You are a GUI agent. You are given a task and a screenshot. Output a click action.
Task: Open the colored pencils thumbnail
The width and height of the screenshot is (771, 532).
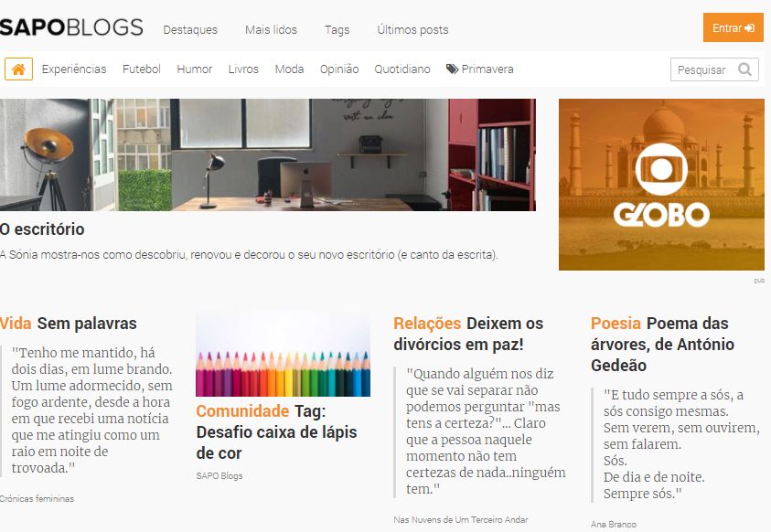pyautogui.click(x=283, y=354)
